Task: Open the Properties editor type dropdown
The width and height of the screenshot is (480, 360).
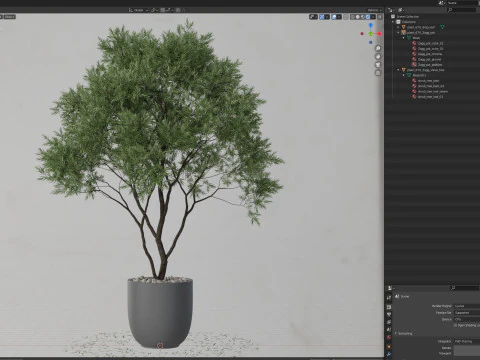Action: tap(391, 288)
